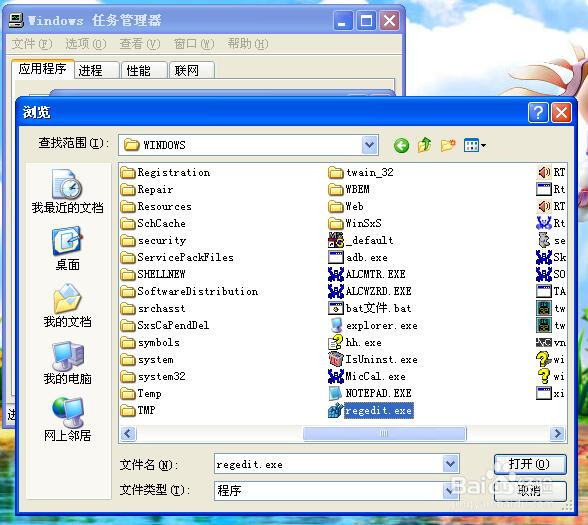Open Network Neighborhood (网上邻居) in places bar
The height and width of the screenshot is (525, 588).
pos(67,419)
